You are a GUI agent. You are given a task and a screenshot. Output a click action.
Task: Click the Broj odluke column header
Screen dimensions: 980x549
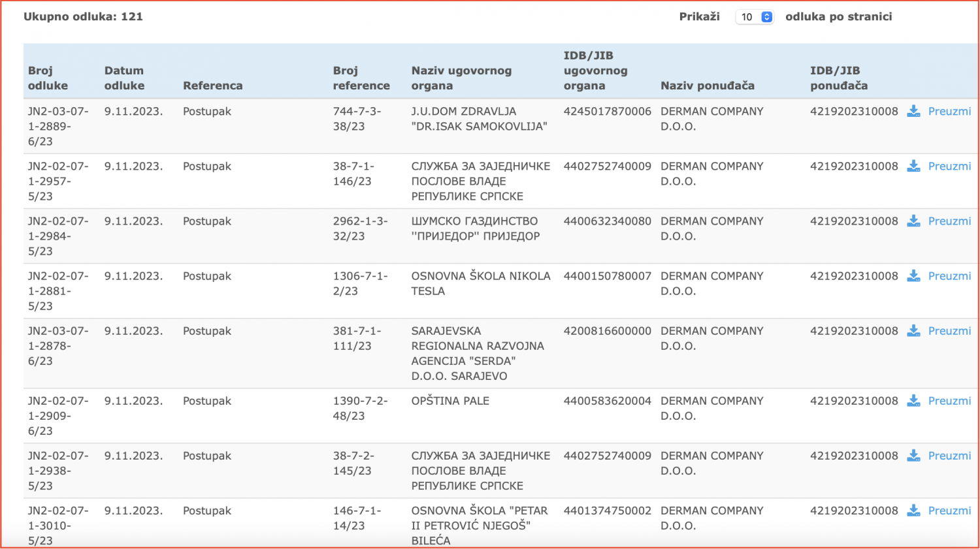[48, 78]
